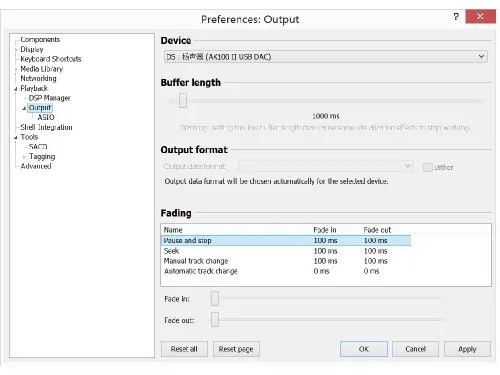Toggle the Dither checkbox
Screen dimensions: 500x375
(427, 167)
